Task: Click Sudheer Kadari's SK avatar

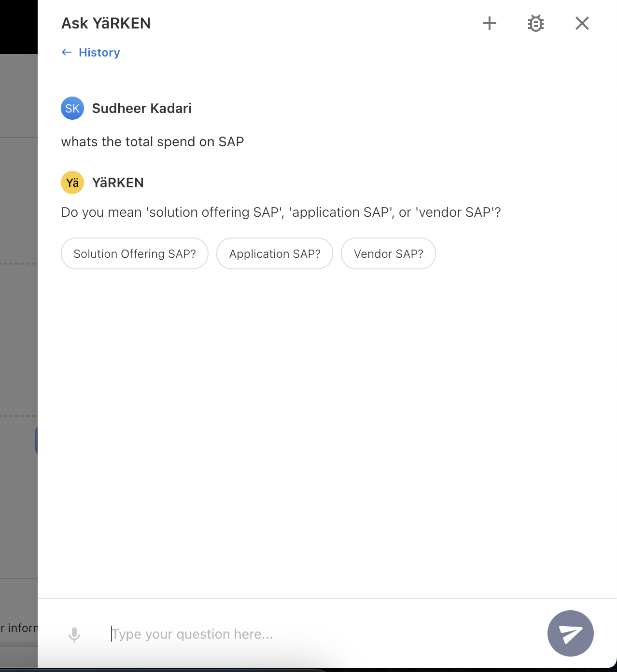Action: point(72,108)
